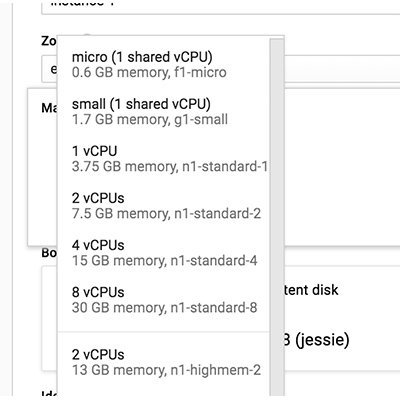Select 8 vCPUs with 30 GB memory
The width and height of the screenshot is (400, 400).
[163, 300]
